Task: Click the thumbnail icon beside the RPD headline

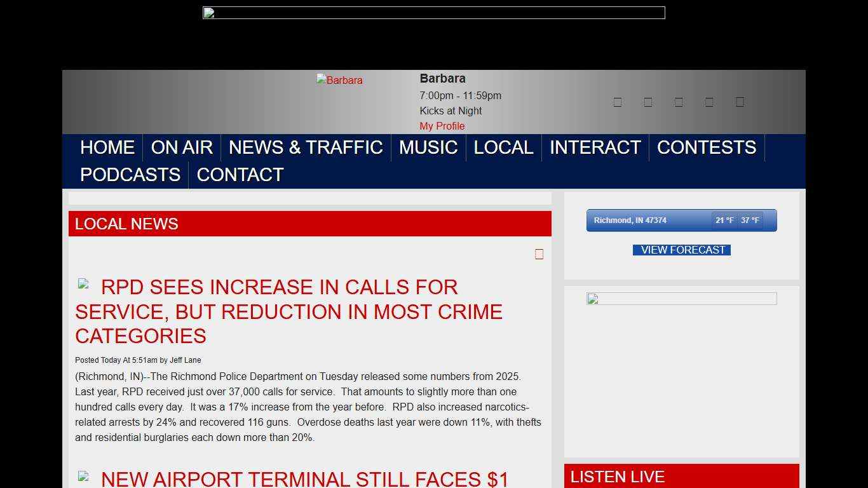Action: pyautogui.click(x=83, y=284)
